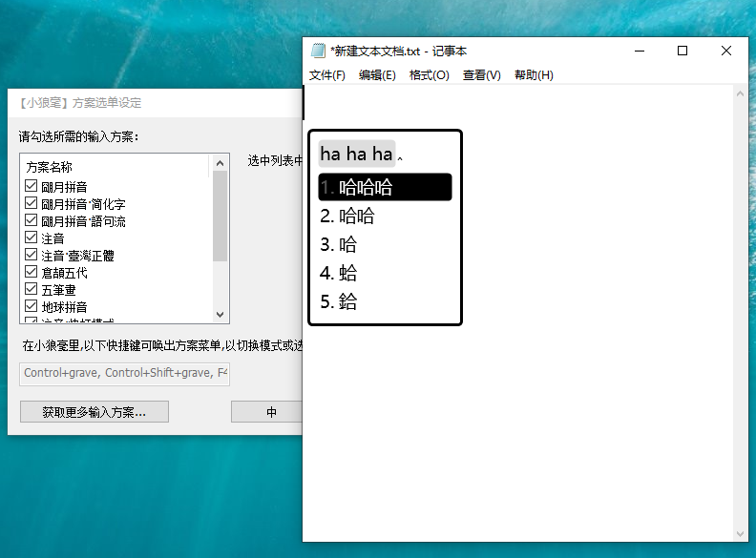Image resolution: width=756 pixels, height=558 pixels.
Task: Click the ha ha ha composition preedit text
Action: click(356, 154)
